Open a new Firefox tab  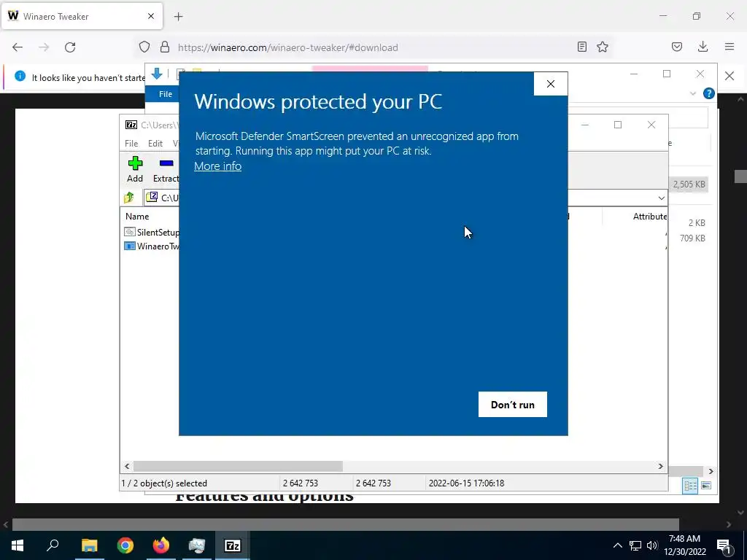[x=178, y=17]
